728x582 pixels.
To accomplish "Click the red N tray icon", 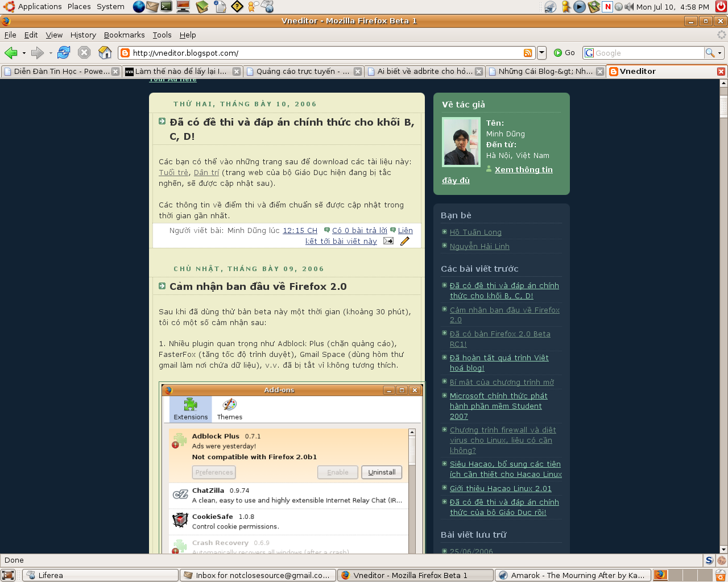I will (x=607, y=7).
